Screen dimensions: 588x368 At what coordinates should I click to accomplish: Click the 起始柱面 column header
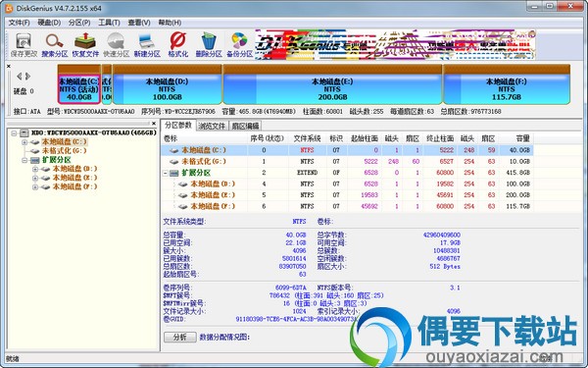click(x=365, y=138)
